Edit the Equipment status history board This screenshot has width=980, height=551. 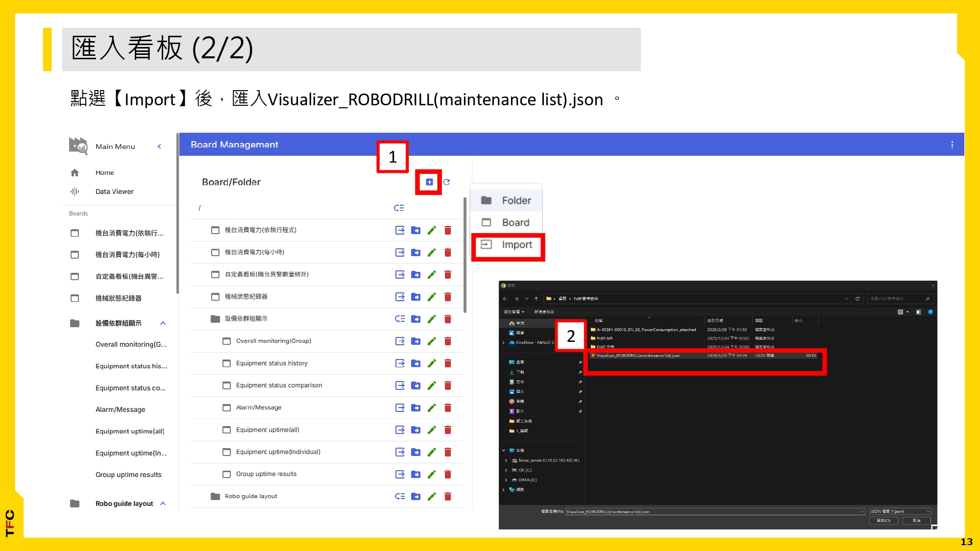coord(432,363)
